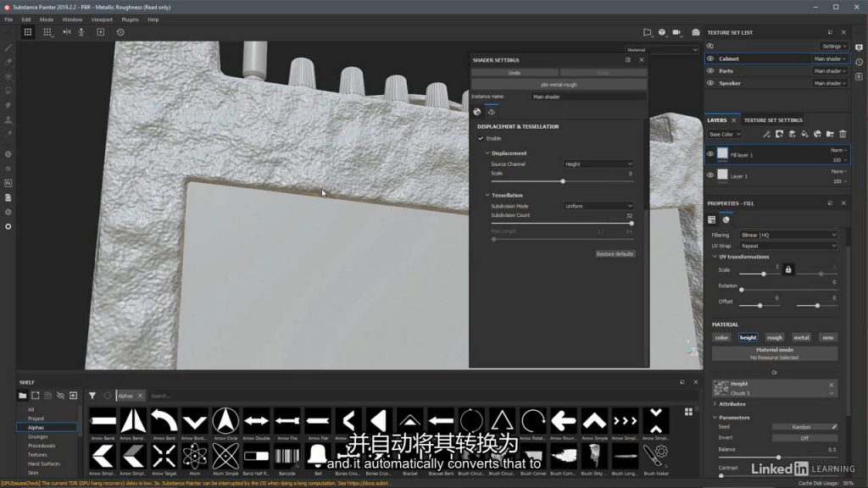
Task: Open the Plugins menu
Action: 130,19
